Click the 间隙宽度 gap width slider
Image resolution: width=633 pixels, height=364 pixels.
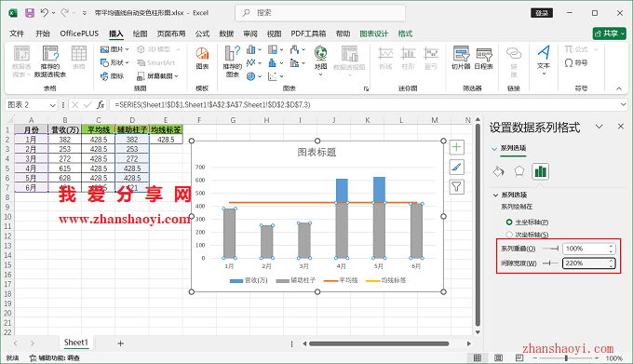pyautogui.click(x=551, y=263)
